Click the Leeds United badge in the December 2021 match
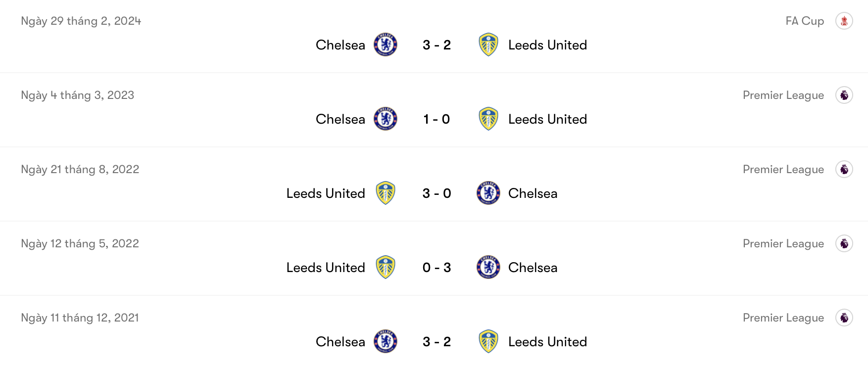The height and width of the screenshot is (369, 868). 488,341
